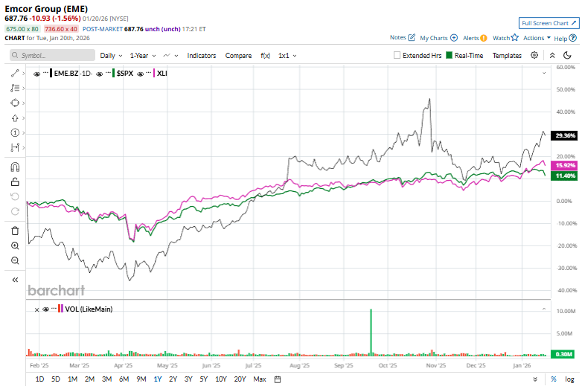Click the redo arrow icon
582x392 pixels.
click(x=15, y=211)
